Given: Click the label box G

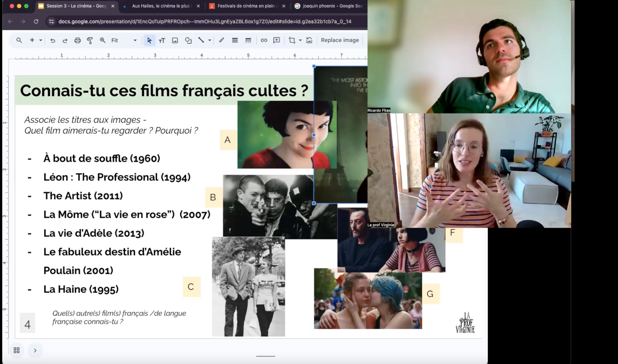Looking at the screenshot, I should [x=430, y=294].
